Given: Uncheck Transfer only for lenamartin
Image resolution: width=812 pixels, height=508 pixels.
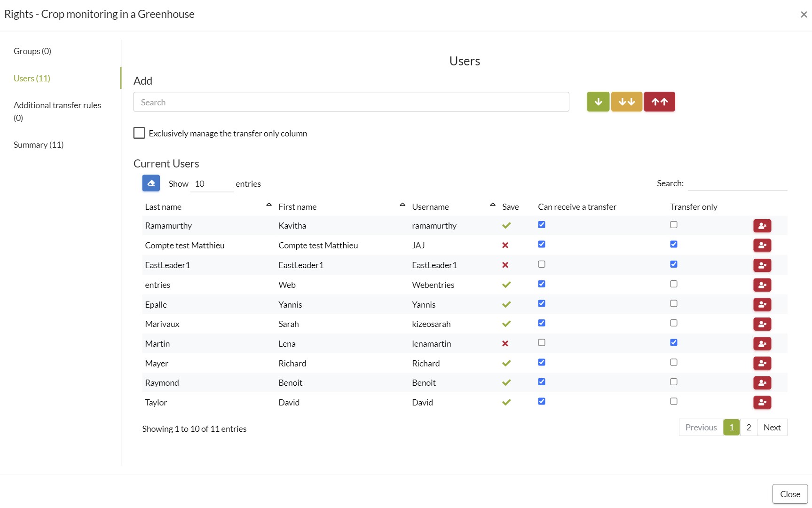Looking at the screenshot, I should [674, 342].
